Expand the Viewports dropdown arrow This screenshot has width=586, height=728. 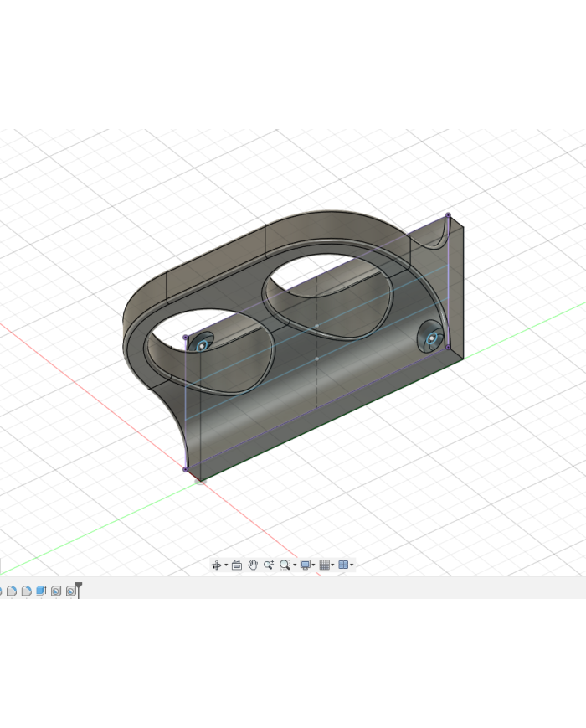coord(352,565)
